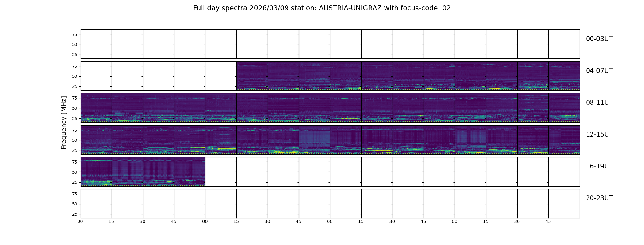Select the "00-03UT" row label
Screen dimensions: 644x245
click(599, 39)
